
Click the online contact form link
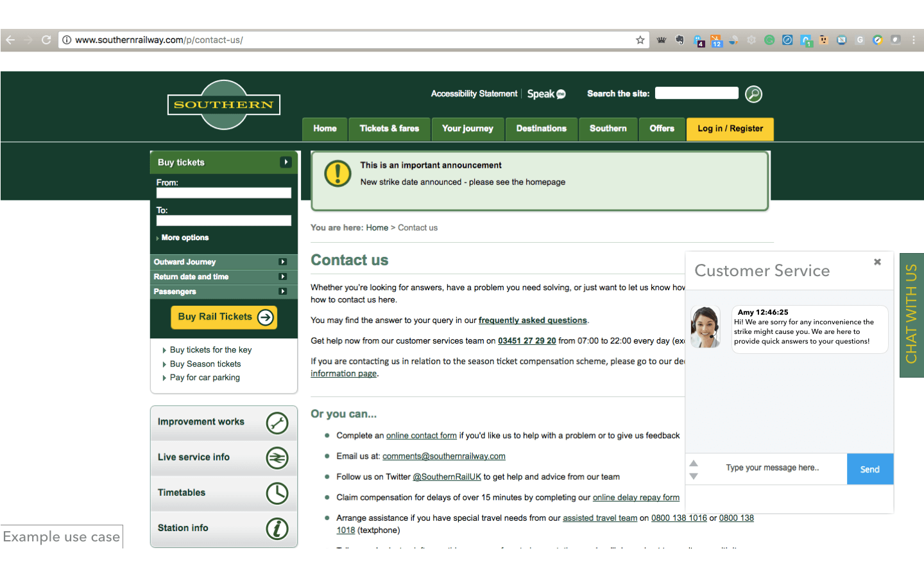(x=422, y=435)
